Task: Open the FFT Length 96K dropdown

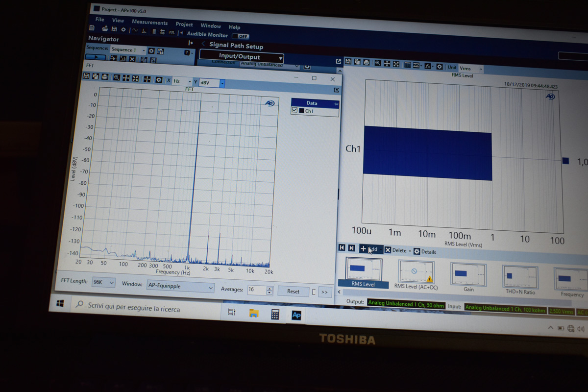Action: coord(103,282)
